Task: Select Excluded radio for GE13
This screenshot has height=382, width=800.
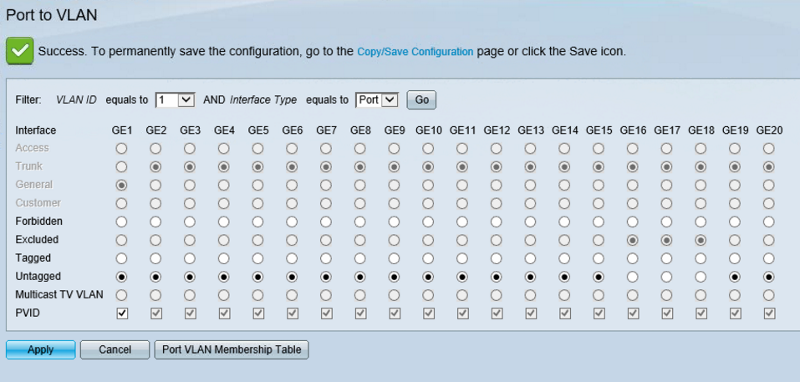Action: tap(531, 240)
